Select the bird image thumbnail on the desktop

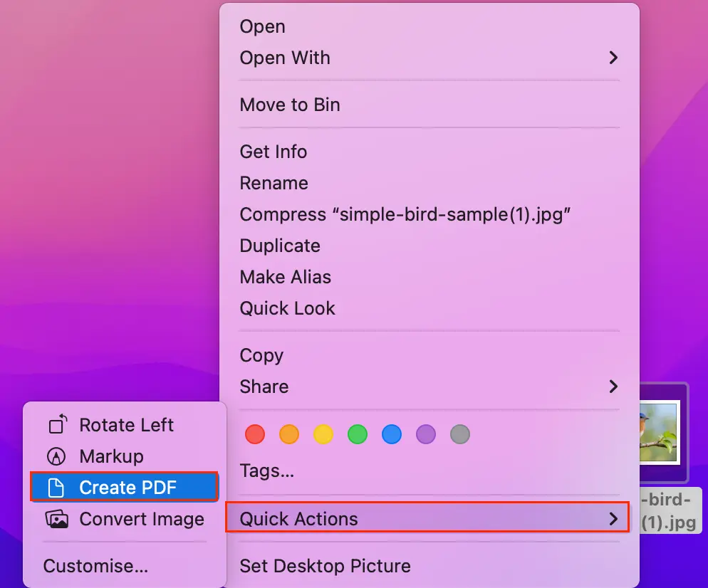tap(660, 432)
